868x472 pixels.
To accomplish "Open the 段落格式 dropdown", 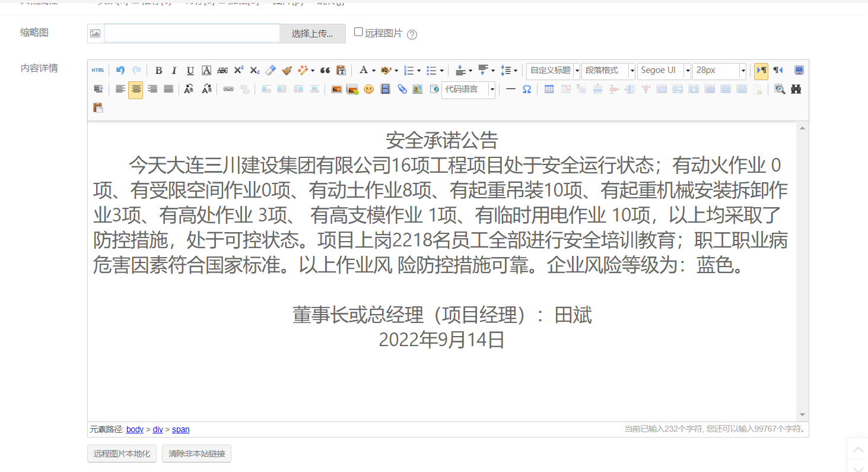I will tap(608, 71).
